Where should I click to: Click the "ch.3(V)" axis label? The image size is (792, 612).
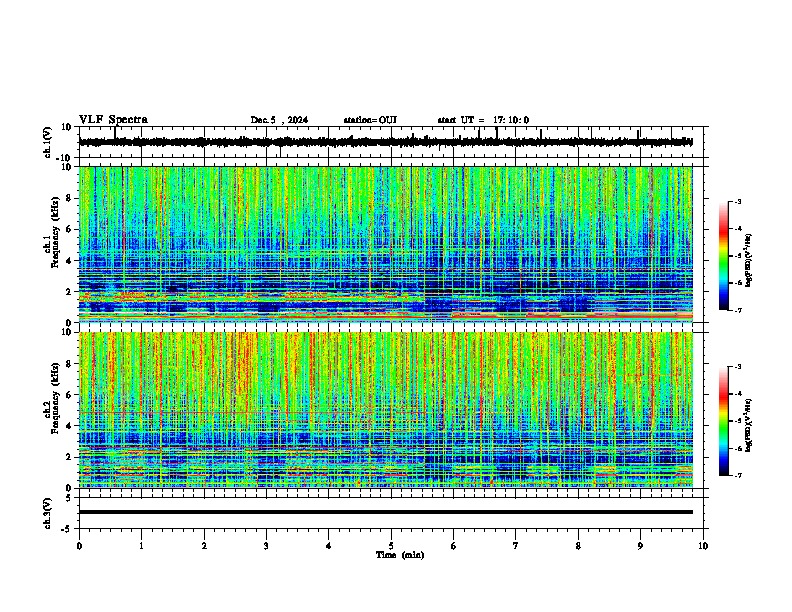tap(48, 513)
